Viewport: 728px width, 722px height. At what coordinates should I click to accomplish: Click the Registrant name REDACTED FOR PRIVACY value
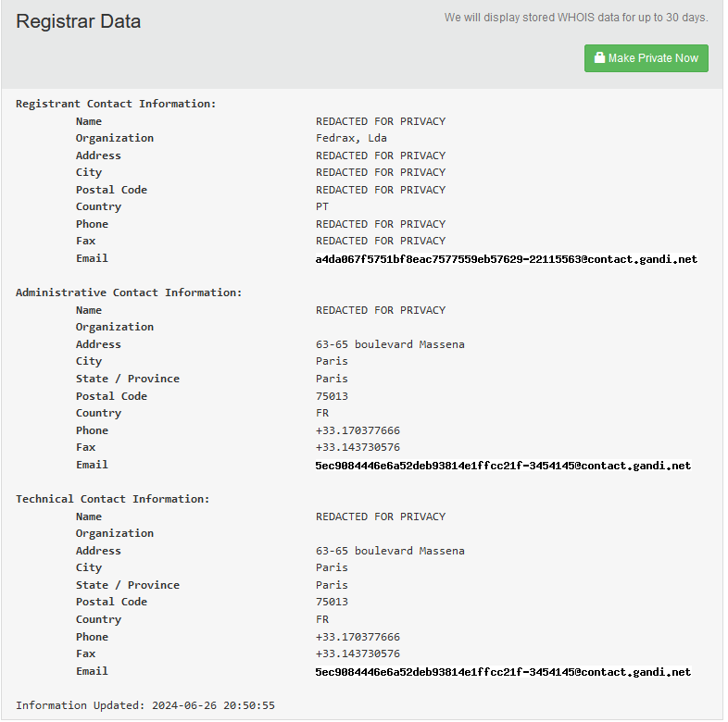[381, 121]
